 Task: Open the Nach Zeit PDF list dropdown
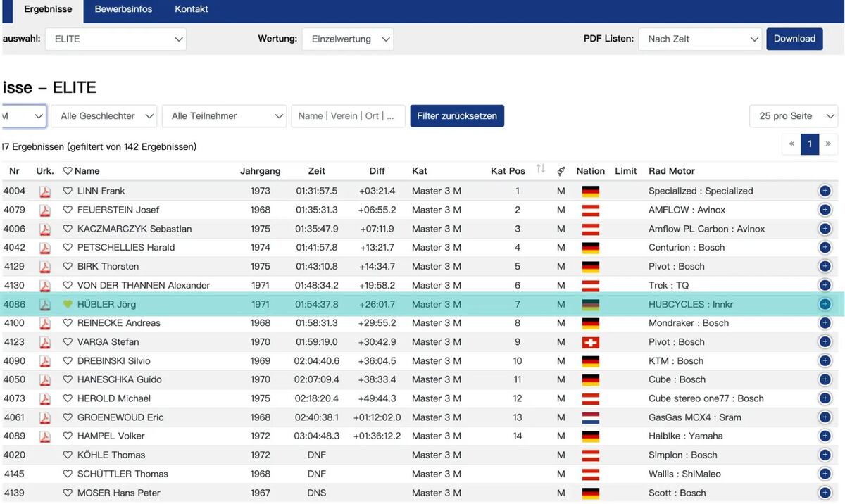coord(700,39)
